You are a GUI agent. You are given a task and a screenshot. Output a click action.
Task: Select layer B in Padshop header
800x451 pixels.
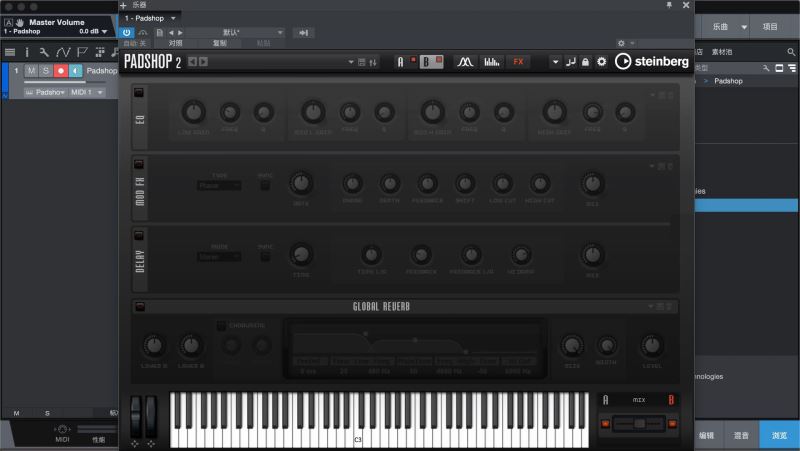[x=427, y=62]
